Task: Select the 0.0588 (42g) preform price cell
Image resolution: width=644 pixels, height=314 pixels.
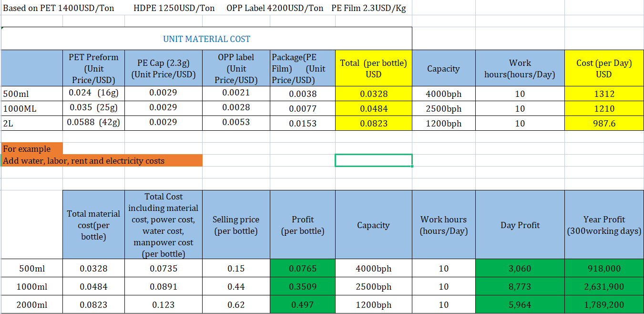Action: [x=93, y=123]
